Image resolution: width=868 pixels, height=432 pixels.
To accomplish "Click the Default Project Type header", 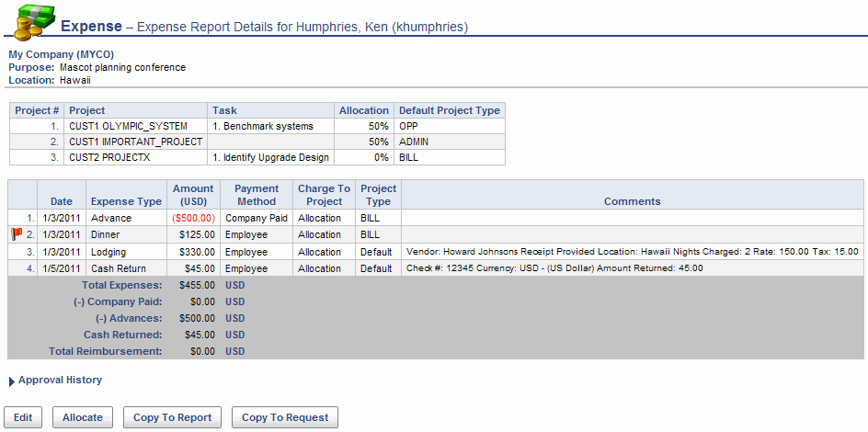I will [x=449, y=110].
